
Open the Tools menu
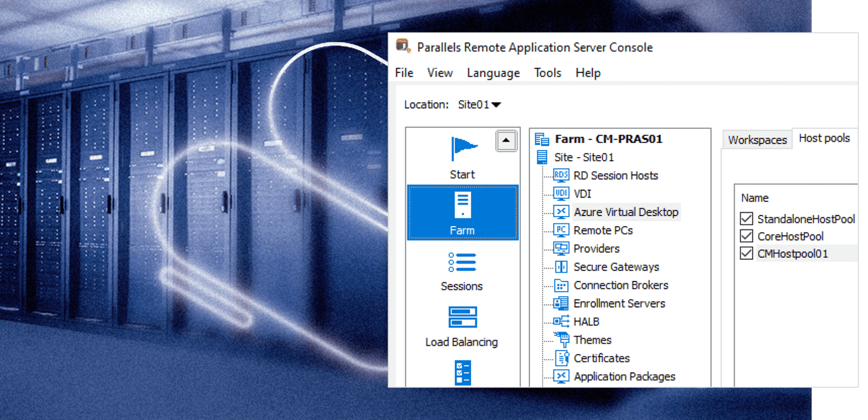pyautogui.click(x=547, y=73)
